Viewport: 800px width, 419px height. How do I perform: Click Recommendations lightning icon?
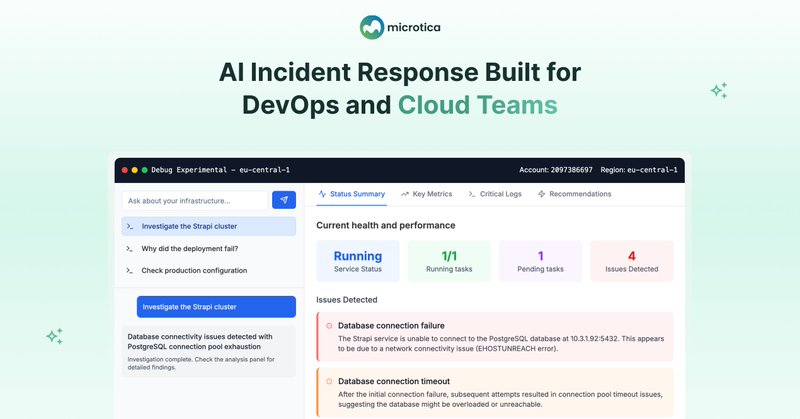click(x=541, y=194)
